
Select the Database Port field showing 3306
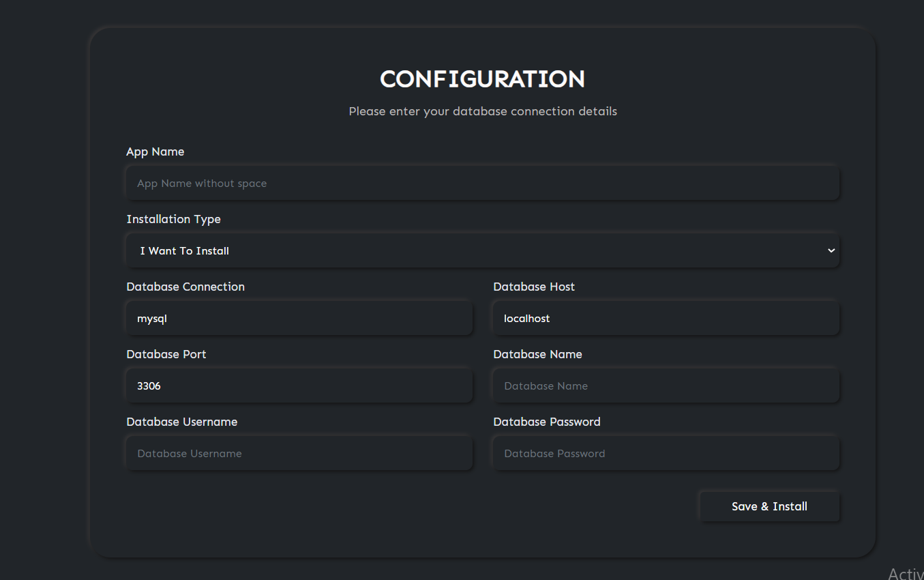(299, 386)
